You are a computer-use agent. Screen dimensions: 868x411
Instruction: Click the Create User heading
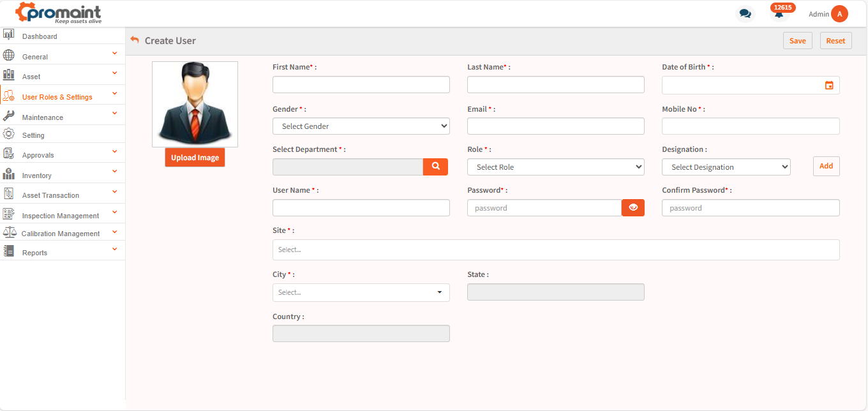[170, 40]
